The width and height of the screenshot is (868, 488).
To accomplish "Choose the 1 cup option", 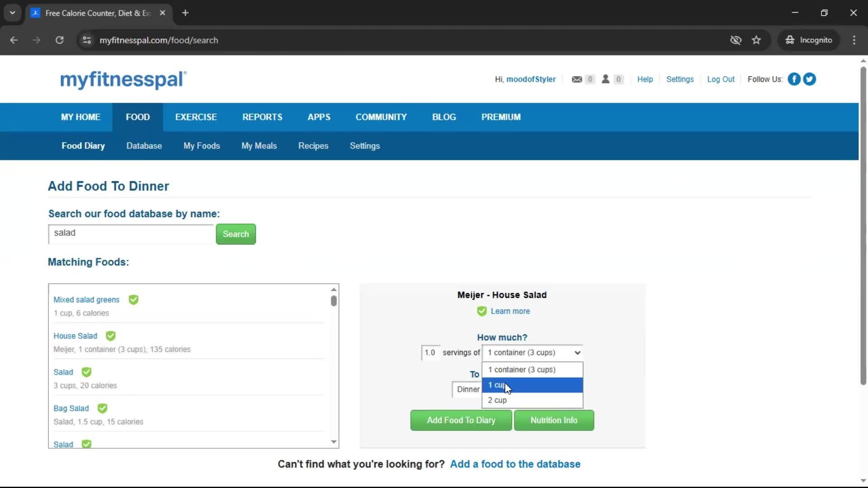I will pos(532,385).
